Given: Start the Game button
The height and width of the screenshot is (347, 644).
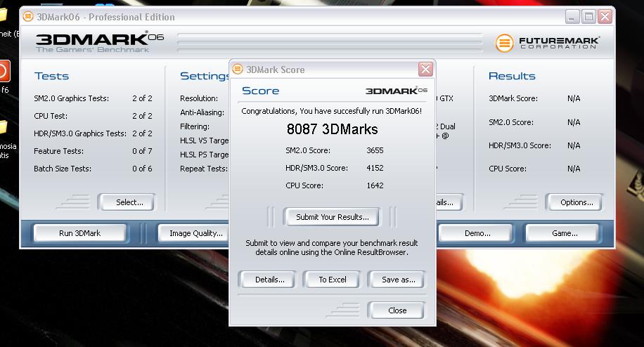Looking at the screenshot, I should point(562,233).
